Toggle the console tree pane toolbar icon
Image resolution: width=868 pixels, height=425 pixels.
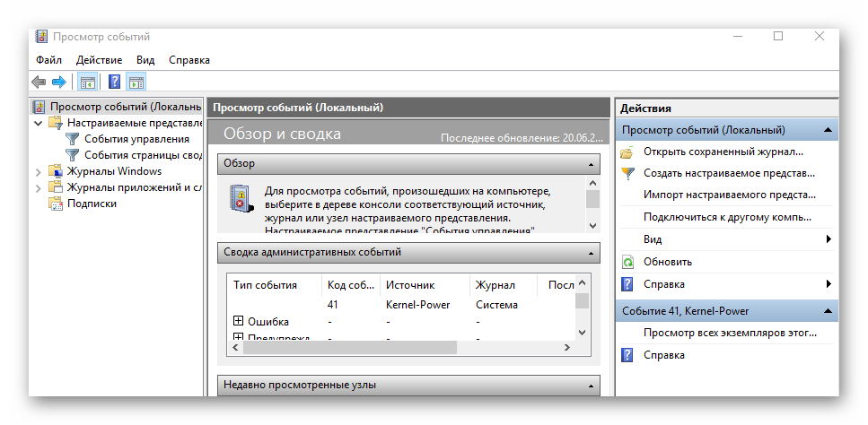[x=87, y=82]
